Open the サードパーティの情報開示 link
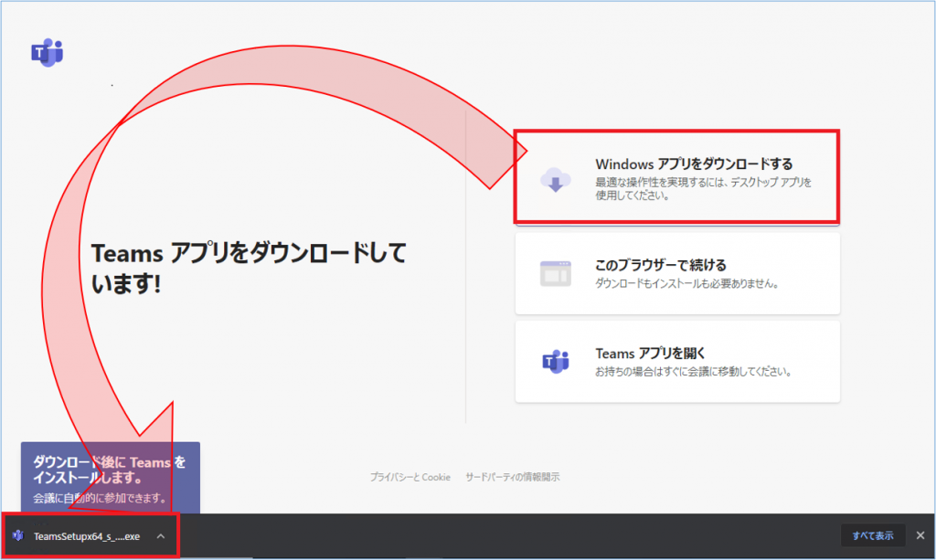936x560 pixels. [512, 477]
